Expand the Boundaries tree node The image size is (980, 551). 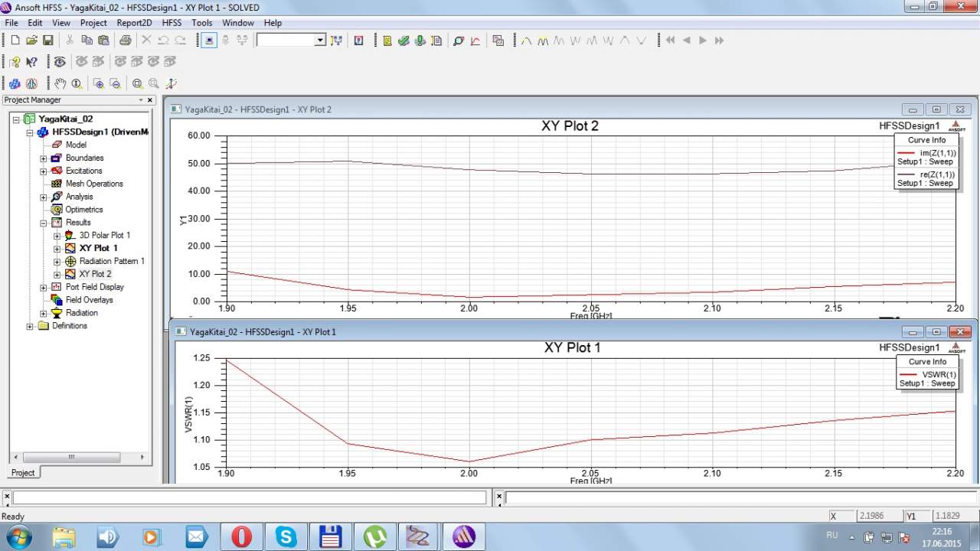(x=44, y=158)
